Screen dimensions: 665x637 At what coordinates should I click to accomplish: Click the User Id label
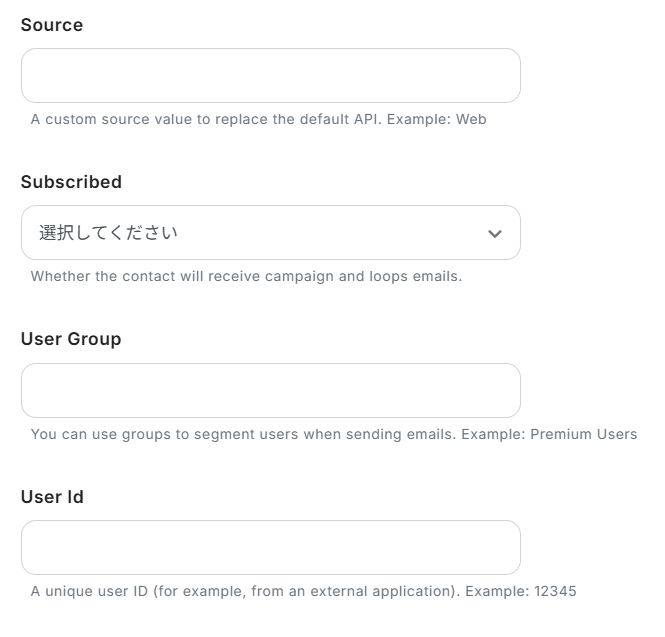[x=52, y=497]
